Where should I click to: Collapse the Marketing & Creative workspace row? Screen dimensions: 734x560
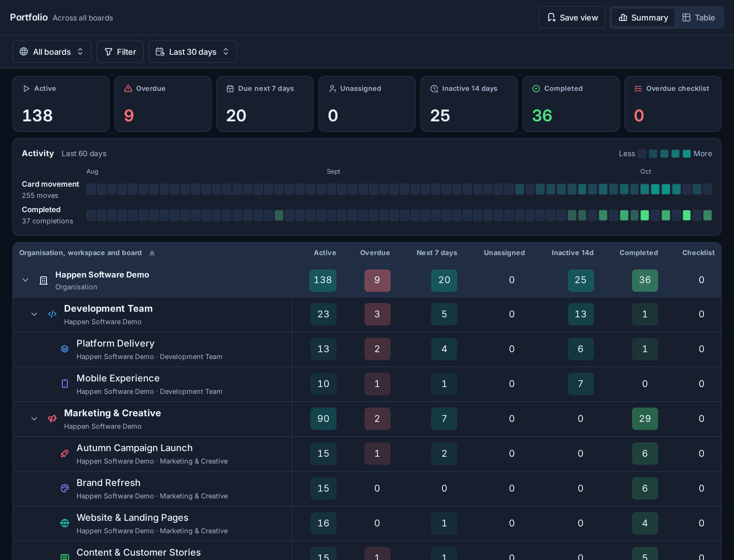coord(34,418)
